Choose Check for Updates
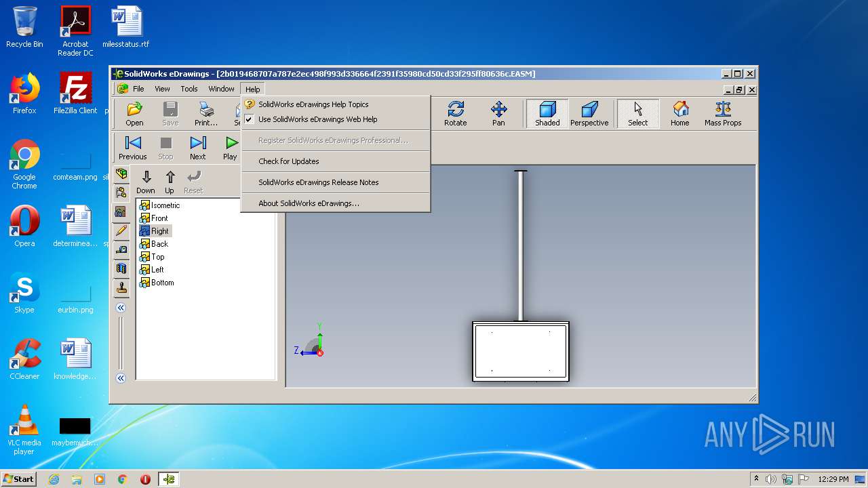Image resolution: width=868 pixels, height=488 pixels. tap(336, 161)
